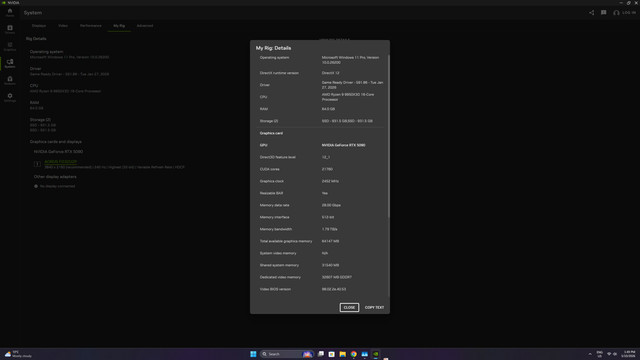Click the NVIDIA logo in the title bar
This screenshot has width=640, height=360.
click(x=4, y=2)
